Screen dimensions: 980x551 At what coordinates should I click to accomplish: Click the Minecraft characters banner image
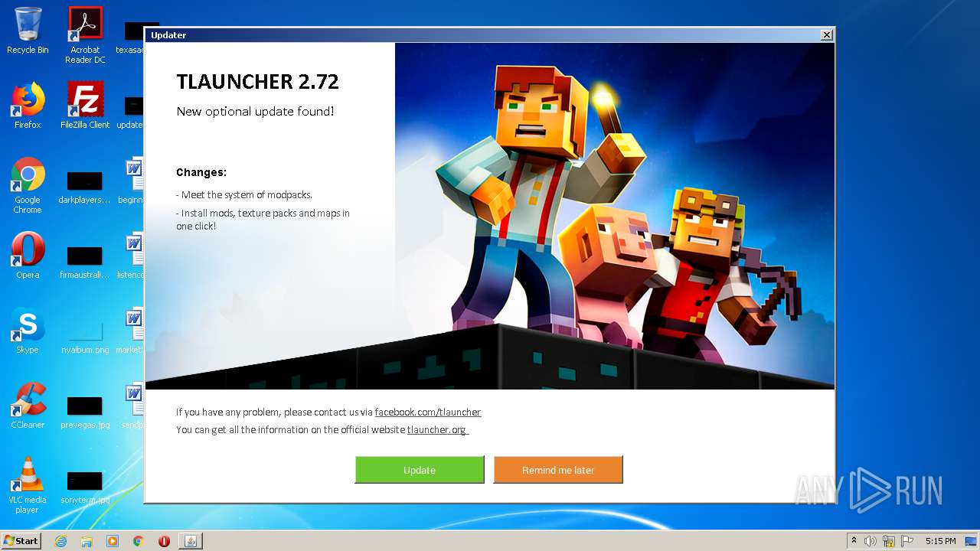pyautogui.click(x=615, y=216)
